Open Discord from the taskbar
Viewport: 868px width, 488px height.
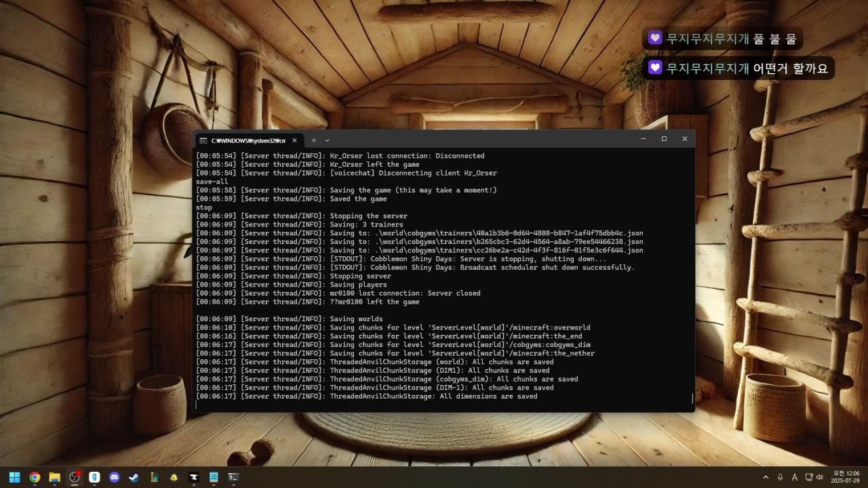coord(114,477)
